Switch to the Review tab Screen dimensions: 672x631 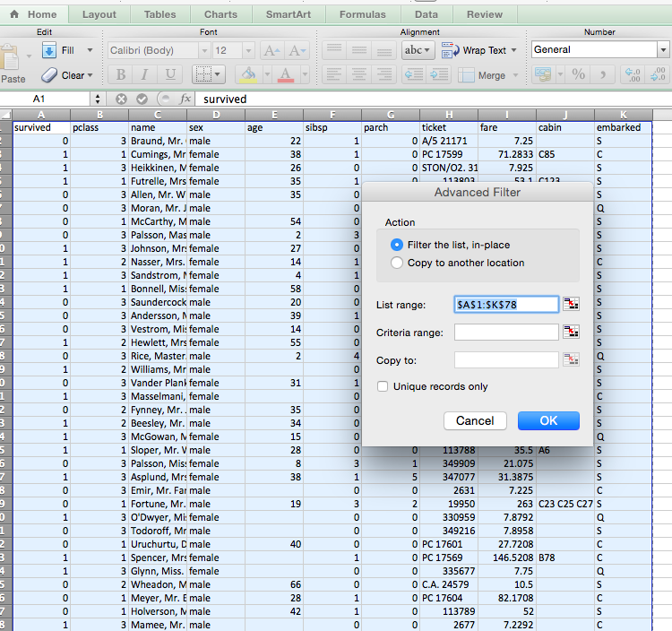point(484,14)
